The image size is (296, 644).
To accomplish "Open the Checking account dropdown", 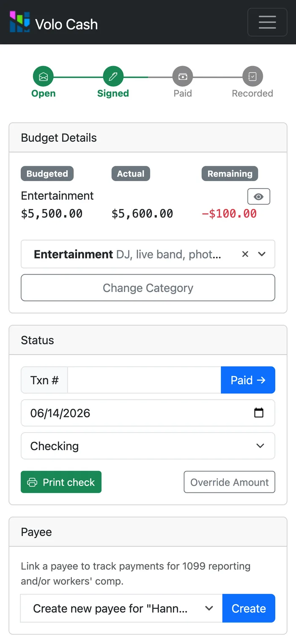I will click(148, 446).
